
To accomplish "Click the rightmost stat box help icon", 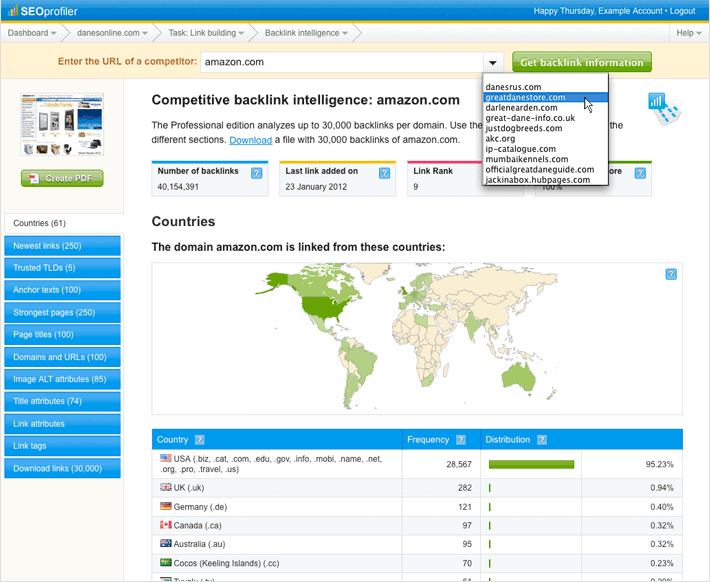I will click(640, 173).
